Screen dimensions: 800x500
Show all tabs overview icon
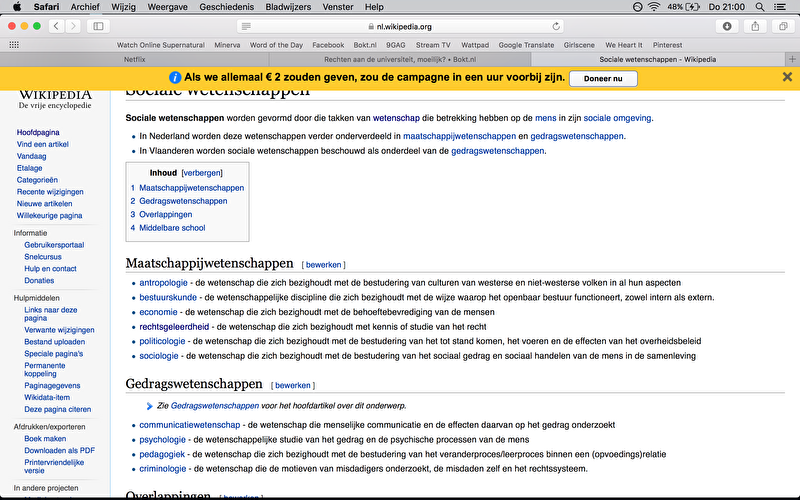(783, 26)
